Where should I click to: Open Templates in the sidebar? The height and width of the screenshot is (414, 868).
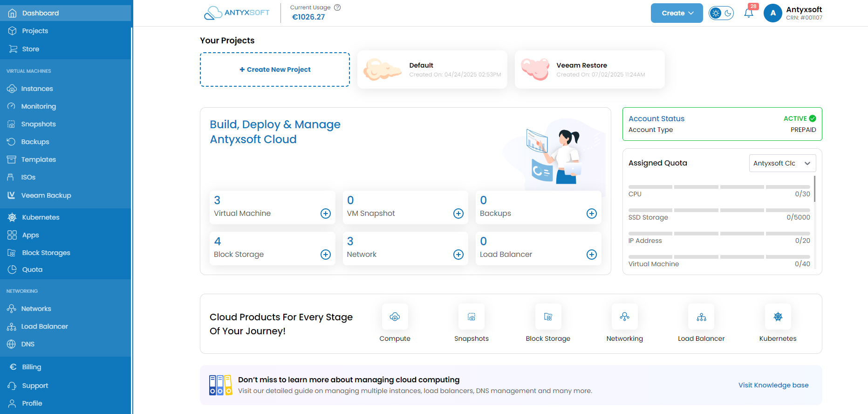(x=65, y=159)
